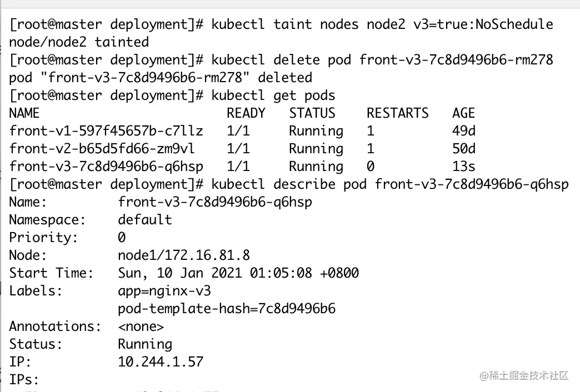Click the RESTARTS column header

(x=398, y=113)
